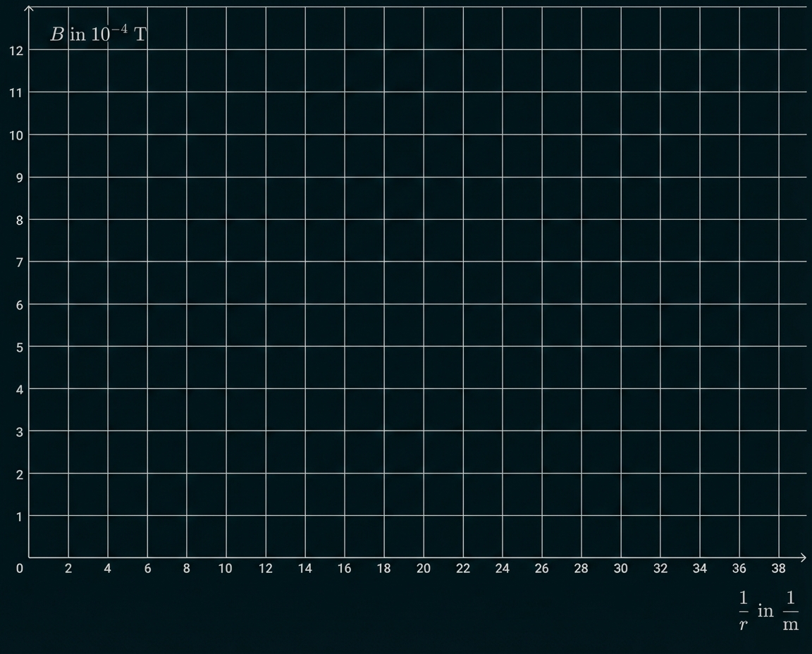Viewport: 812px width, 654px height.
Task: Click the tick label 30 on the x-axis
Action: point(620,568)
